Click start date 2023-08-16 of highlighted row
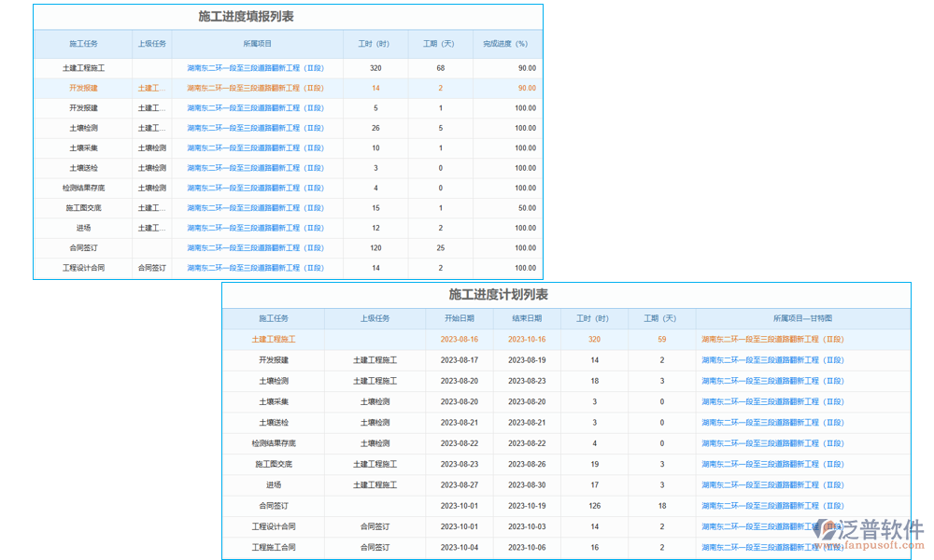Screen dimensions: 934x560 tap(459, 339)
